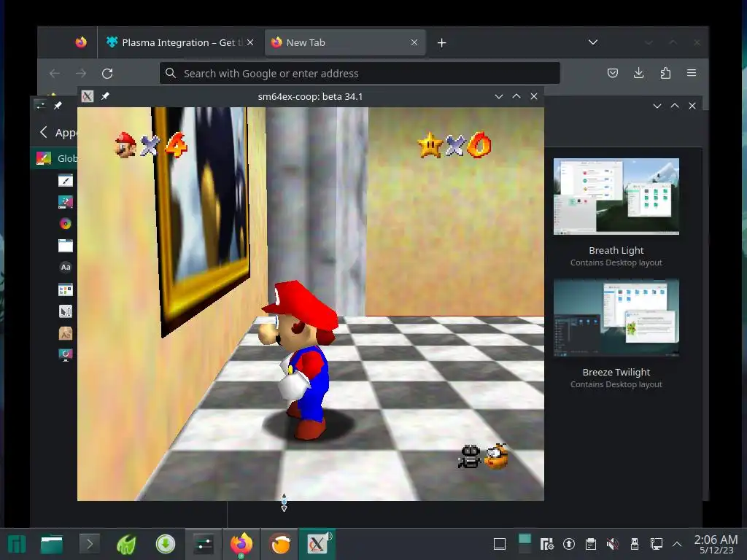
Task: Expand the hidden system tray icons
Action: [x=677, y=544]
